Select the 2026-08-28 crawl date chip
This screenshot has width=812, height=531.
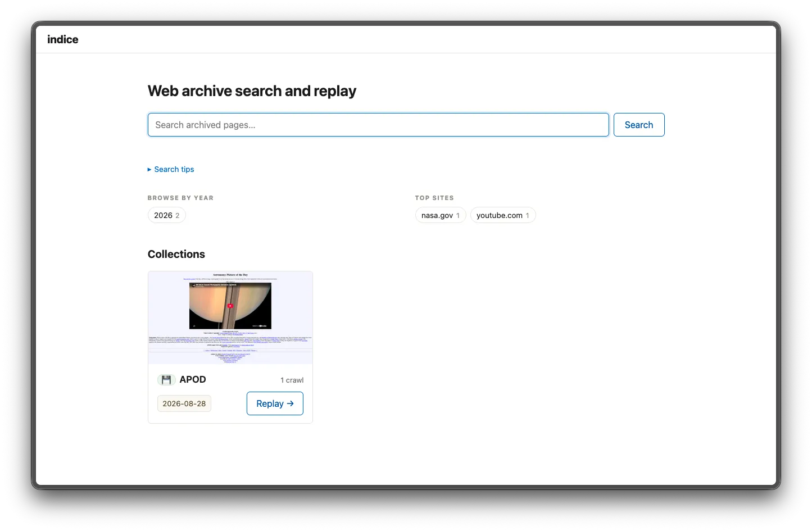click(x=184, y=403)
